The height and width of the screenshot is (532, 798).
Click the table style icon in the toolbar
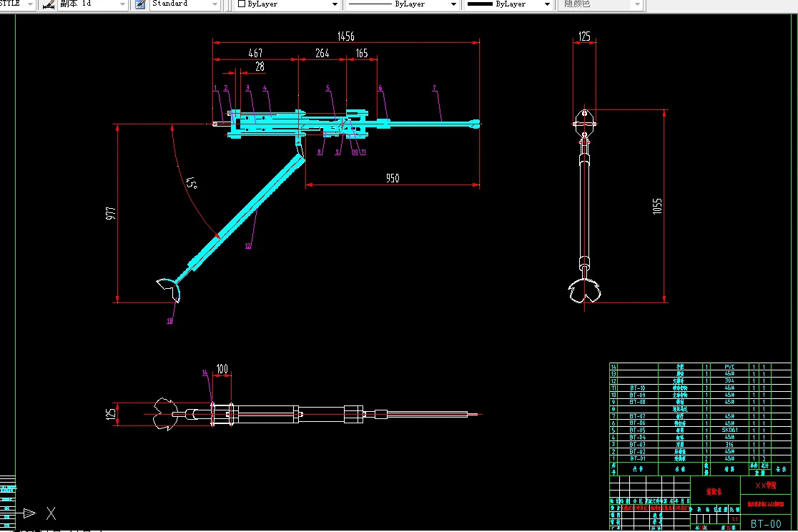140,4
